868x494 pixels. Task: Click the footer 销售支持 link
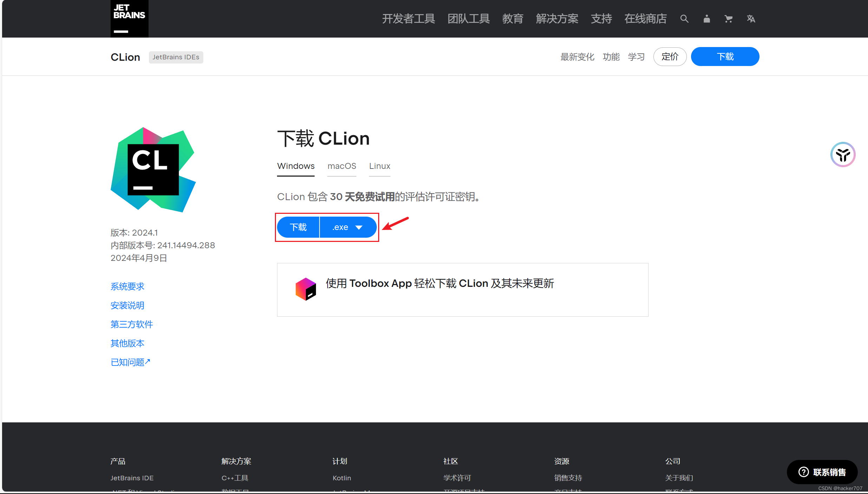pyautogui.click(x=568, y=478)
